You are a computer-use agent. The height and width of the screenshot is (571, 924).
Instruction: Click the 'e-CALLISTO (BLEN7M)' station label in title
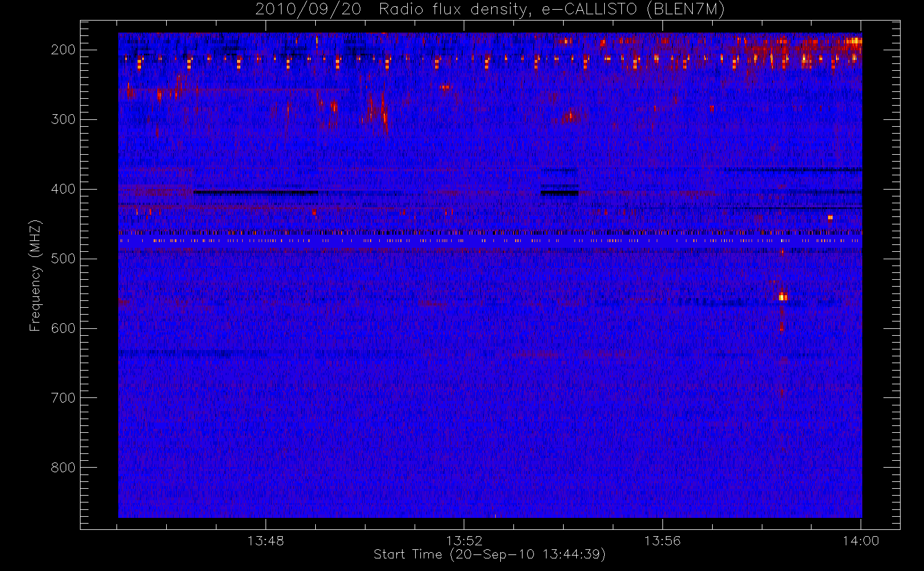633,10
